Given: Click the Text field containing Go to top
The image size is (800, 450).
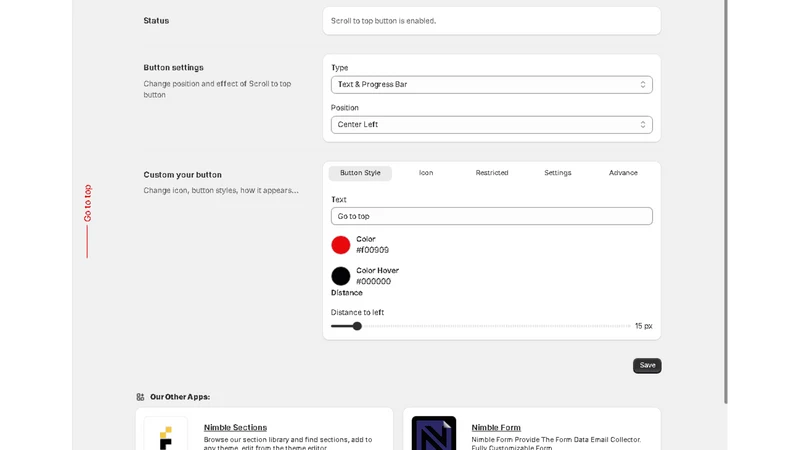Looking at the screenshot, I should (491, 216).
